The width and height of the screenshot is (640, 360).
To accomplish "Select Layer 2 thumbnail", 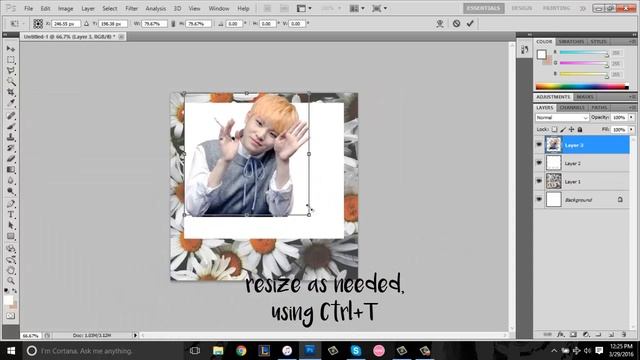I will click(553, 163).
